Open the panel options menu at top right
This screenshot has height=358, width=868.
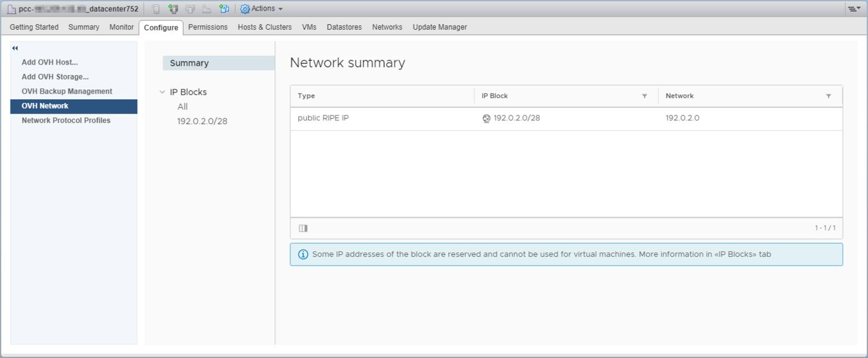tap(854, 9)
